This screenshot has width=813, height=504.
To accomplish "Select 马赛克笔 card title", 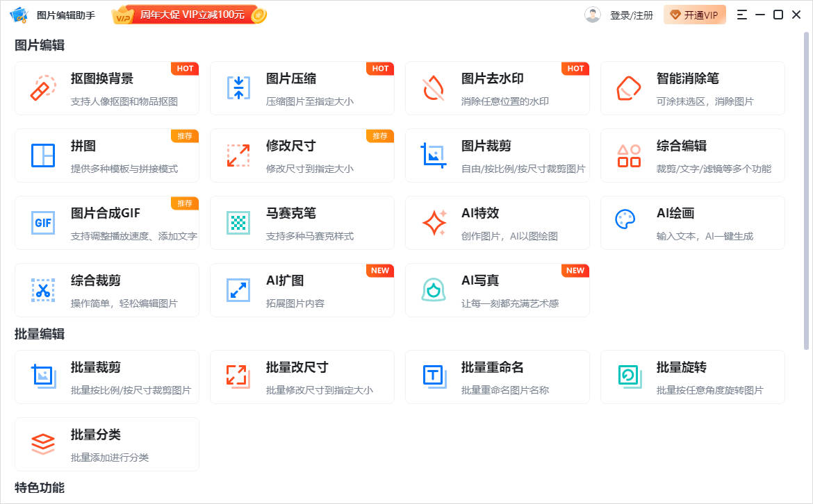I will tap(291, 213).
